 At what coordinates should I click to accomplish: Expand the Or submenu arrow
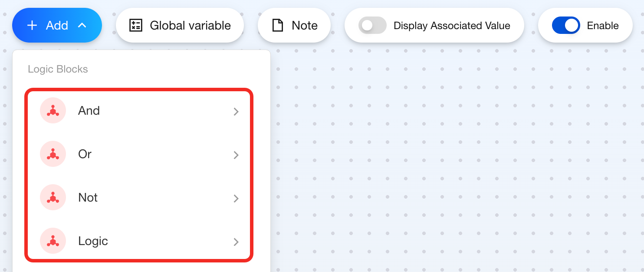pyautogui.click(x=236, y=155)
